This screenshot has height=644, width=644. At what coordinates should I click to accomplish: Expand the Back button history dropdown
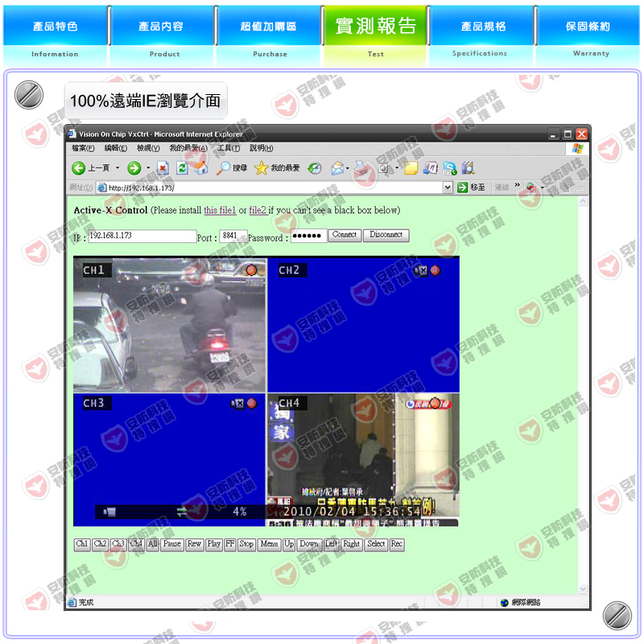coord(118,168)
